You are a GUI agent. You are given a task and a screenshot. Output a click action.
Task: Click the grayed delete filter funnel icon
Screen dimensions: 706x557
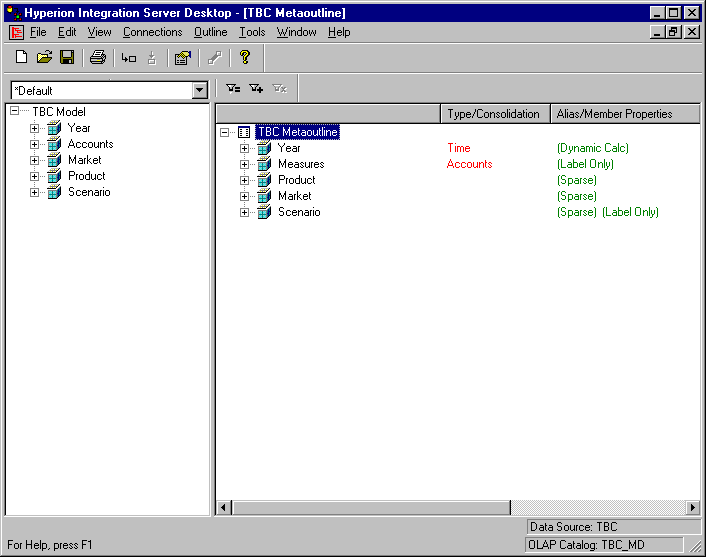point(280,88)
